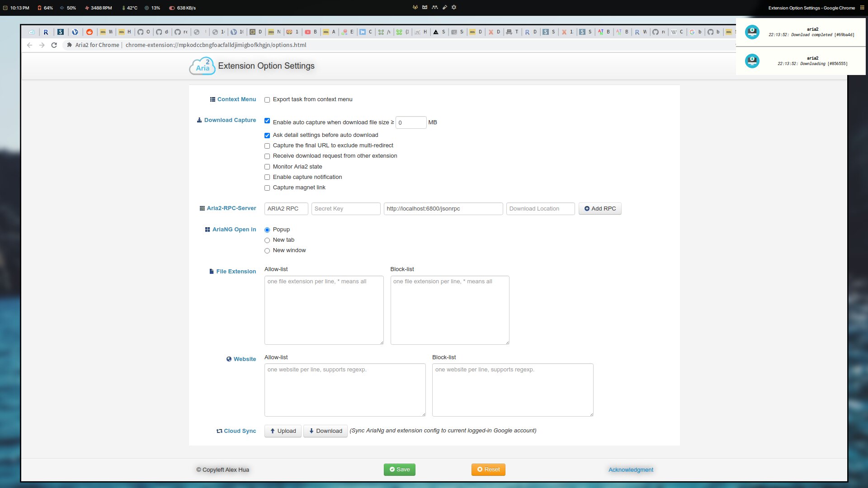Click the Cloud Sync retweet icon
Viewport: 868px width, 488px height.
click(219, 431)
